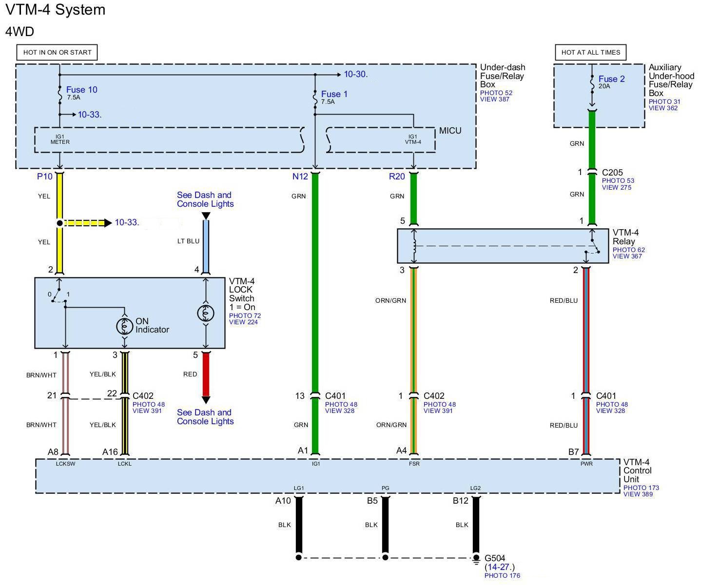Click the P10 connector label
701x588 pixels.
[x=44, y=176]
